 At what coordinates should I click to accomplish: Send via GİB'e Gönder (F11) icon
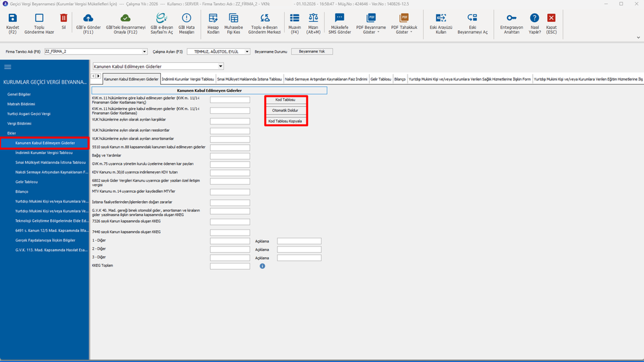point(88,18)
